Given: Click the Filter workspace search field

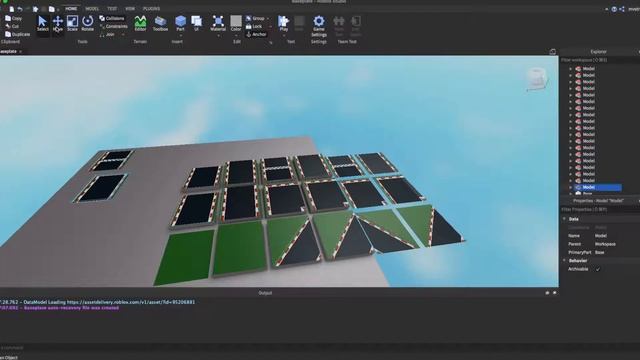Looking at the screenshot, I should pos(600,60).
